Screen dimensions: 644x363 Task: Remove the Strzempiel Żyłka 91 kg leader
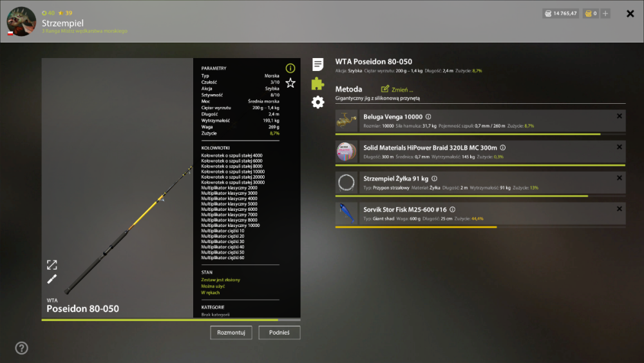[x=620, y=178]
